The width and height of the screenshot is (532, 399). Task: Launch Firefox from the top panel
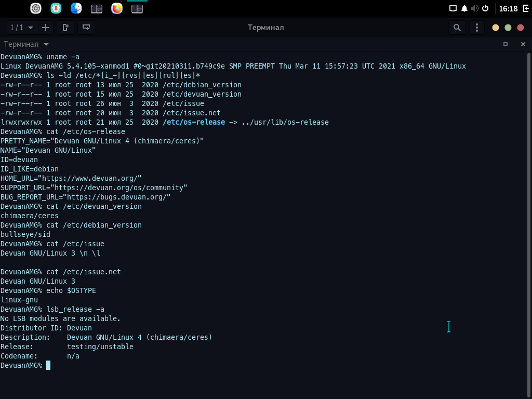(117, 8)
